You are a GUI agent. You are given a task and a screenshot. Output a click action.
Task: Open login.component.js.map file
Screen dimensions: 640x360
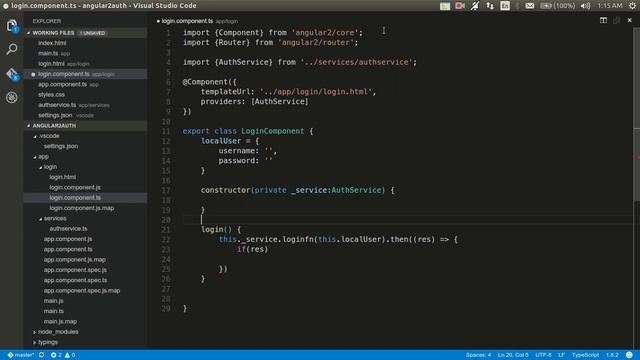click(82, 208)
